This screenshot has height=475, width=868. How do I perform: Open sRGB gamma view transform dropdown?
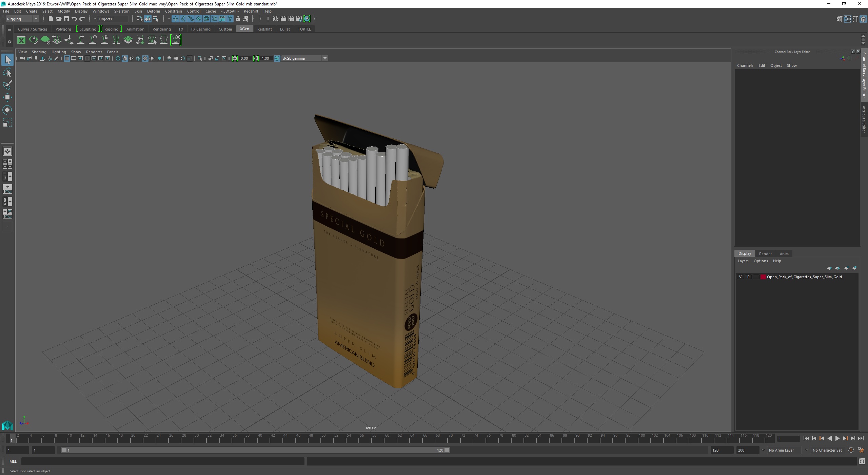click(x=304, y=58)
